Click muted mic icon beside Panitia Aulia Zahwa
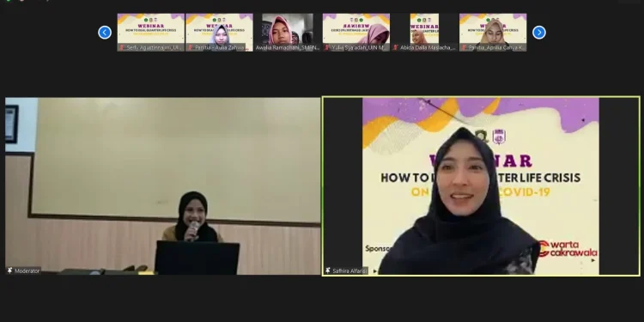 point(191,47)
